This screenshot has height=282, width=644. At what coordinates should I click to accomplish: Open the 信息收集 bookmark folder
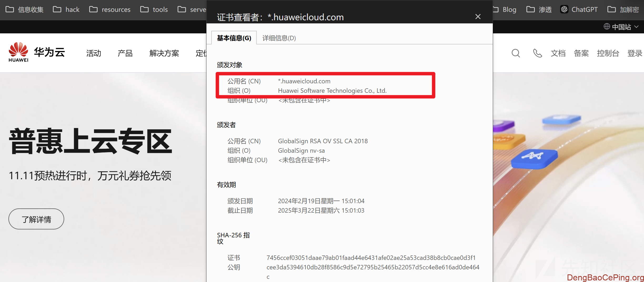24,10
